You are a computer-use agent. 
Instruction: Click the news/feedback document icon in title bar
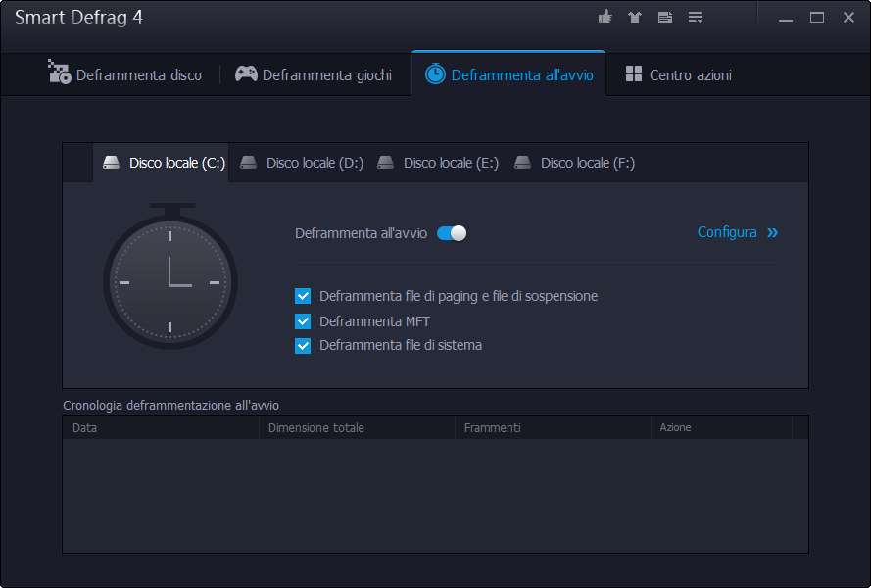coord(664,17)
